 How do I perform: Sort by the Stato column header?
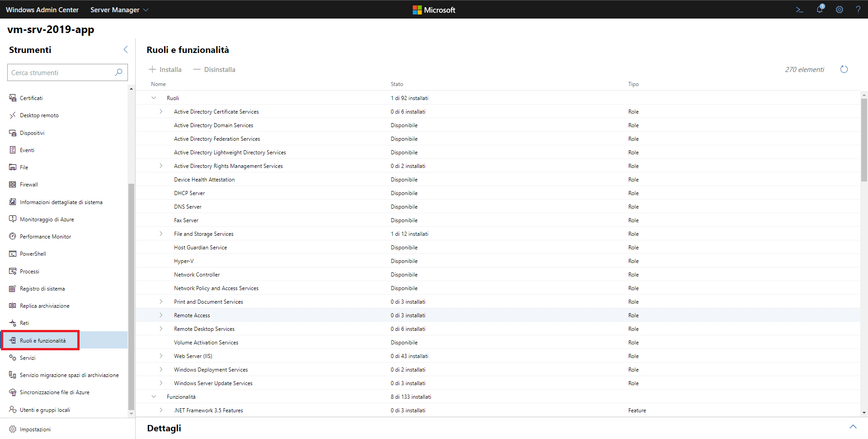coord(397,84)
